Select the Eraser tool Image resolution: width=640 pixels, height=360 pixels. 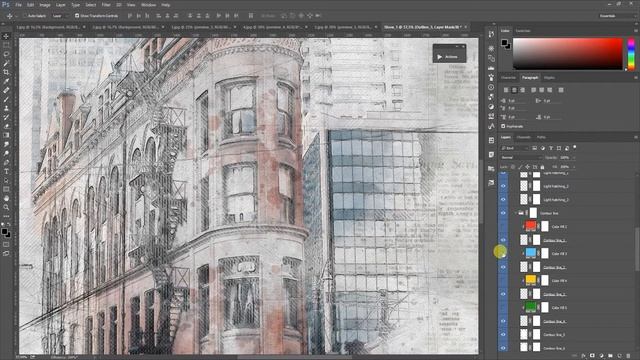(6, 126)
